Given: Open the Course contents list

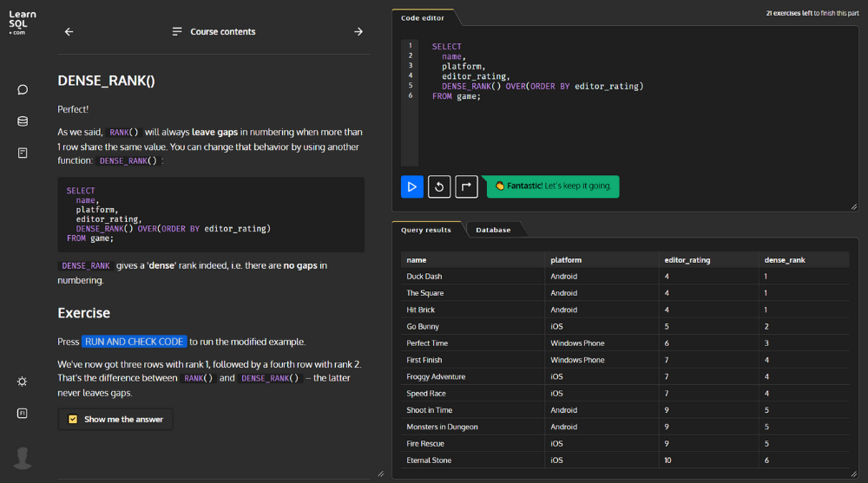Looking at the screenshot, I should pos(214,32).
